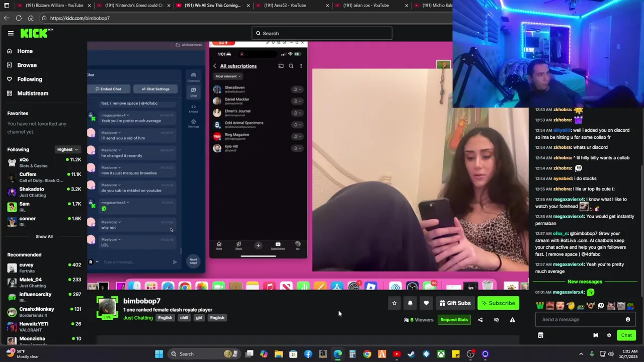Open bimbobop7 profile avatar
Image resolution: width=644 pixels, height=362 pixels.
pos(107,308)
